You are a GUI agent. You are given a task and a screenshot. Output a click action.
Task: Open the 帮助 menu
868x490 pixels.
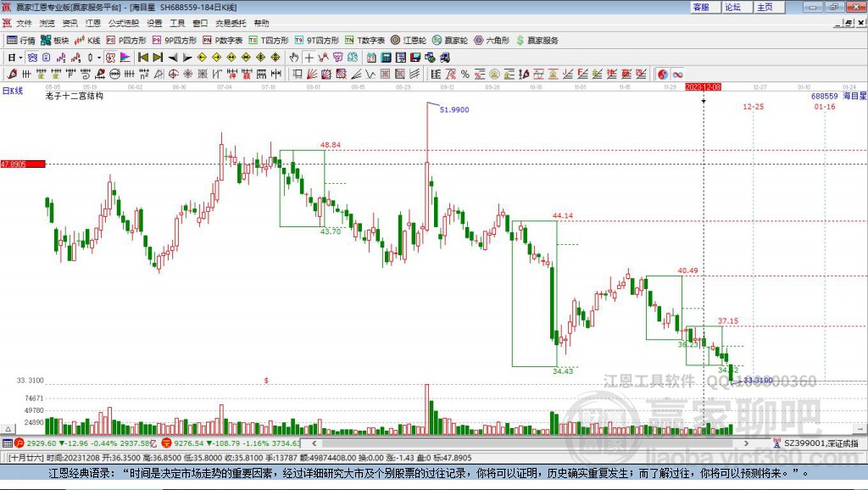click(261, 23)
